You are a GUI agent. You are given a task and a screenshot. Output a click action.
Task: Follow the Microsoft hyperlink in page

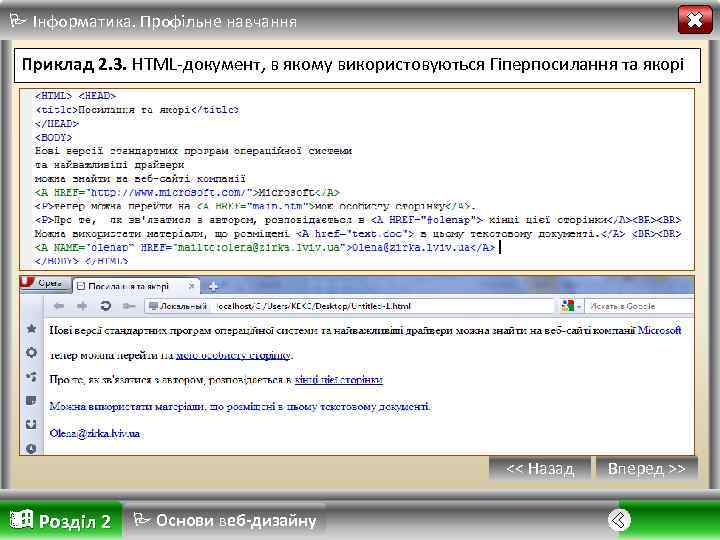click(x=659, y=330)
